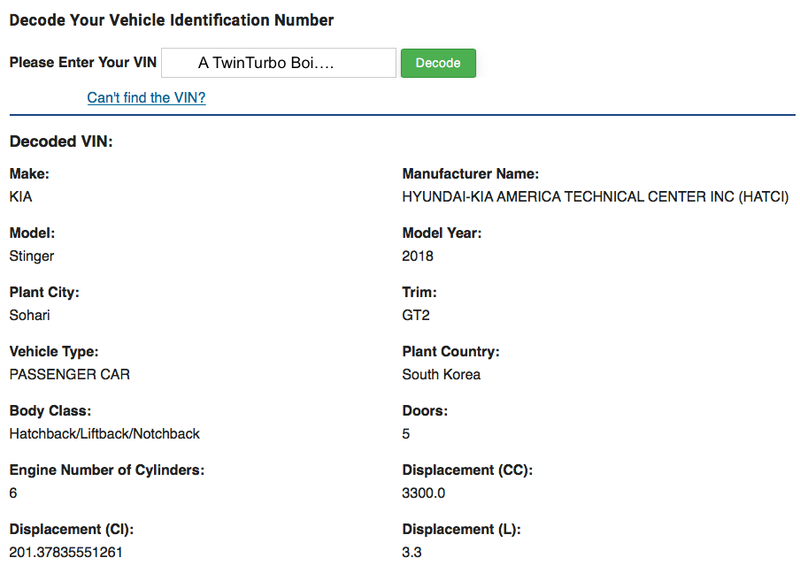The width and height of the screenshot is (800, 573).
Task: Click the "Body Class:" field label
Action: (x=51, y=411)
